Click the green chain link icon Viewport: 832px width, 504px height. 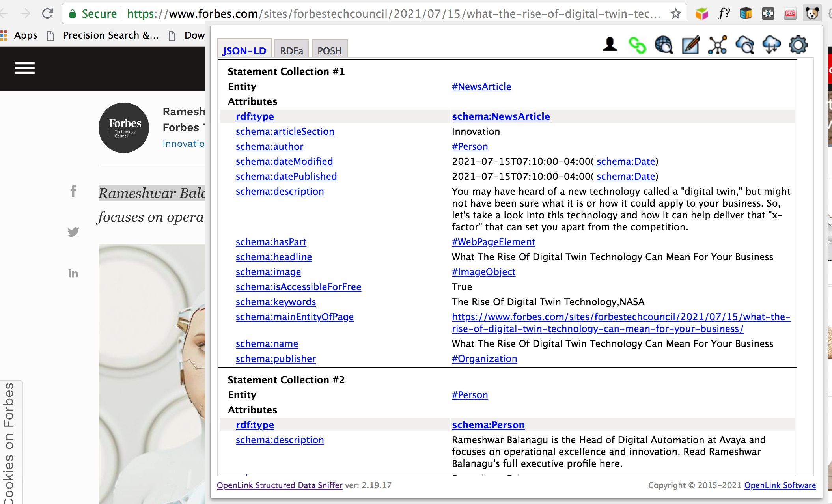[637, 45]
